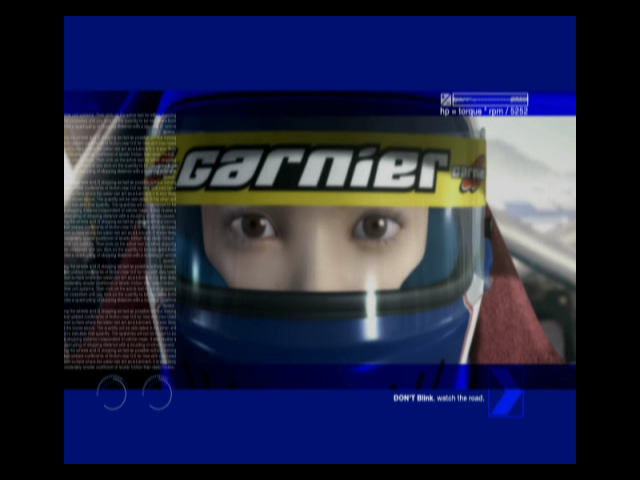Click the small square icon beside progress bar
This screenshot has width=640, height=480.
(445, 99)
